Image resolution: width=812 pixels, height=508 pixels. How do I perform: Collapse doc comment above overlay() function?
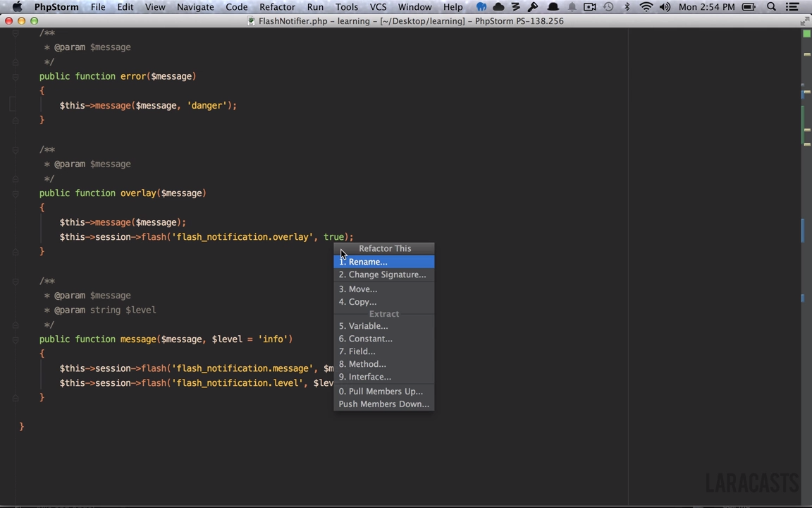click(16, 150)
